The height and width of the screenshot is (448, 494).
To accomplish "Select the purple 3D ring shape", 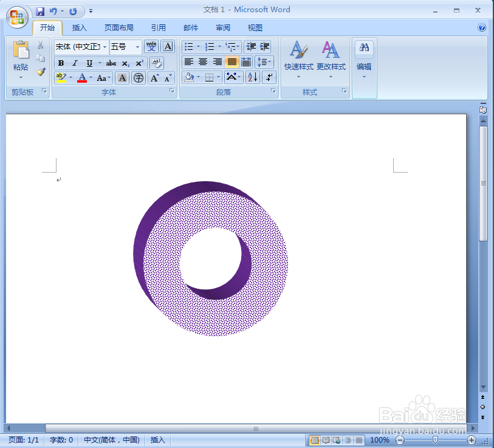I will click(x=210, y=258).
